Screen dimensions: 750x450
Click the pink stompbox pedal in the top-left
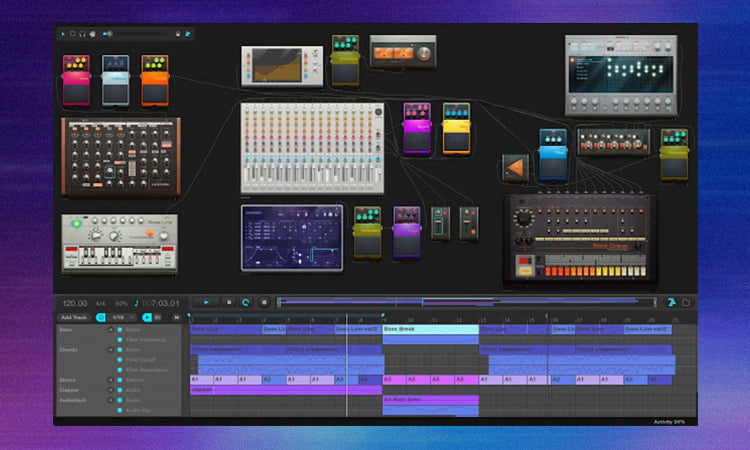click(76, 81)
